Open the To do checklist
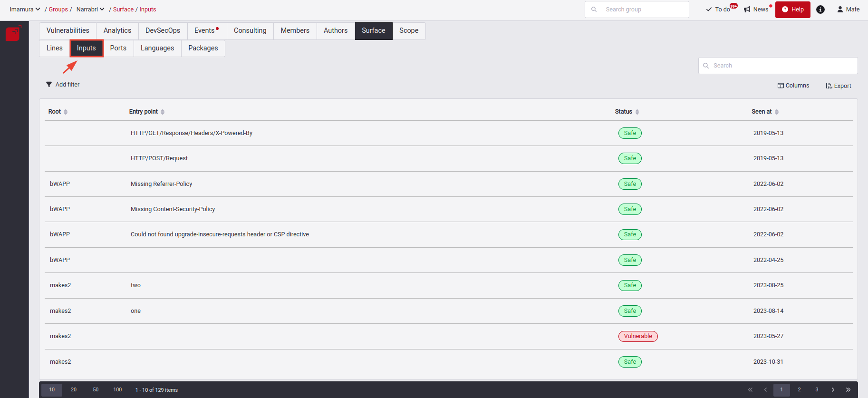The width and height of the screenshot is (868, 398). pos(719,10)
